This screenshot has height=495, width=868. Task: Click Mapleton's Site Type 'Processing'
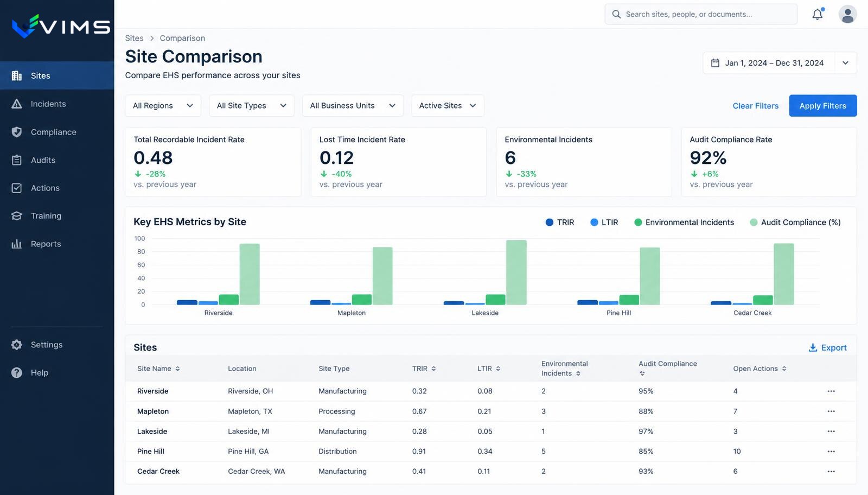pyautogui.click(x=336, y=411)
